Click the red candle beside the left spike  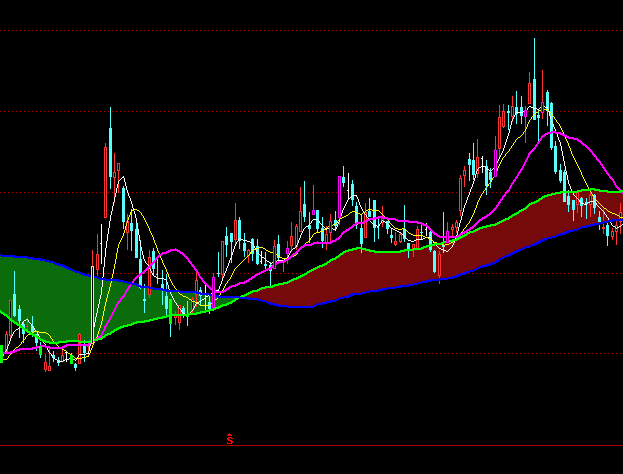(x=105, y=170)
